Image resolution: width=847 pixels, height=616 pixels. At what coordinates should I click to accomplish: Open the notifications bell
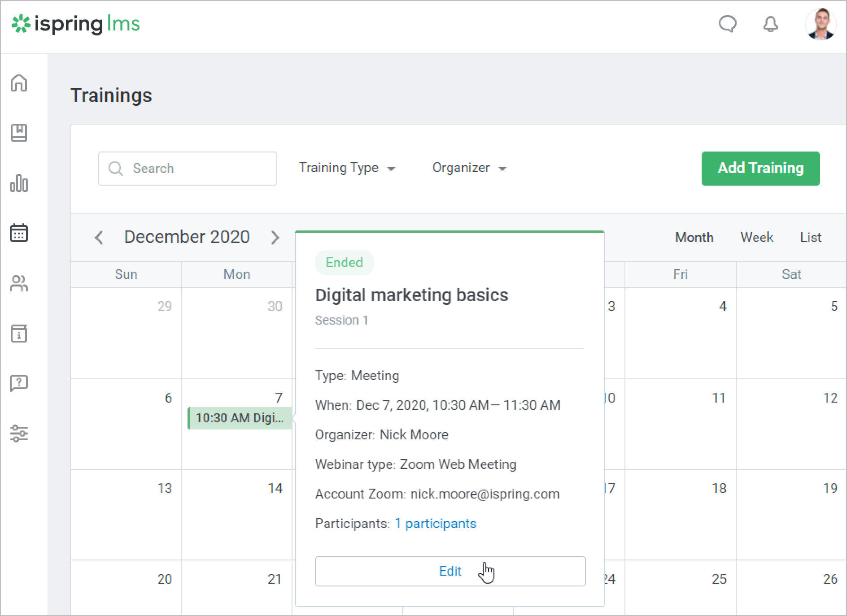(x=770, y=24)
